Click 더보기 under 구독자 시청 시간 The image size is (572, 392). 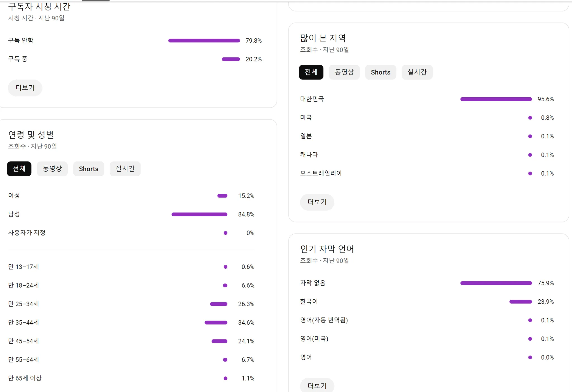[x=25, y=88]
